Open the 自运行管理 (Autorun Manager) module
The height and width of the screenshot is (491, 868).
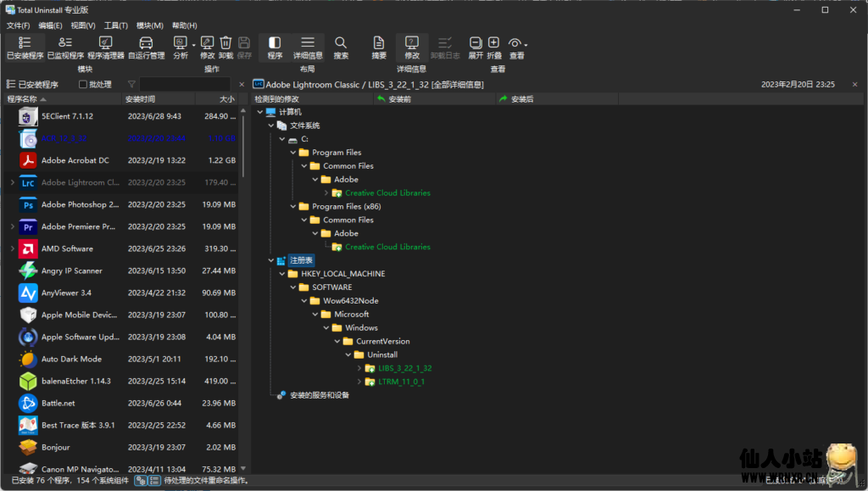(146, 47)
